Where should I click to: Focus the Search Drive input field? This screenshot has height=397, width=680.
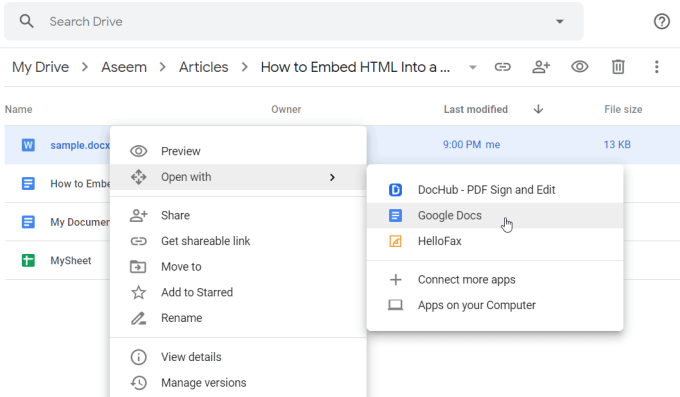pyautogui.click(x=295, y=21)
